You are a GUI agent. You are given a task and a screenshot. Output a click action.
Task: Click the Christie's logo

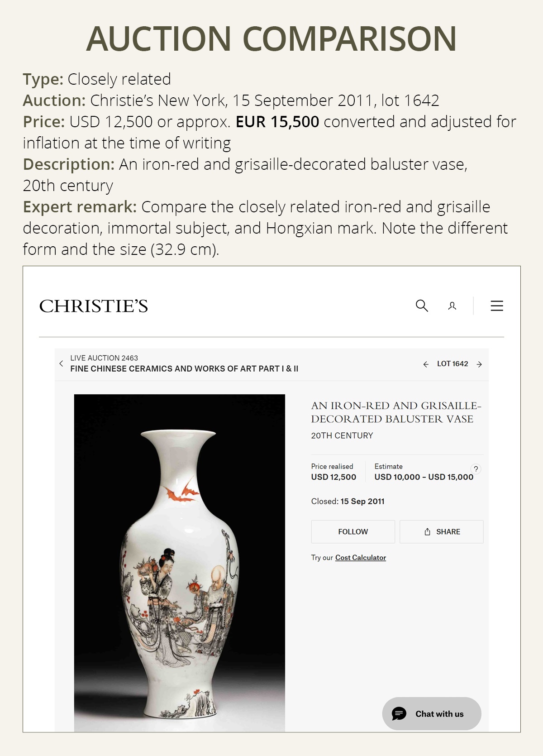(94, 306)
